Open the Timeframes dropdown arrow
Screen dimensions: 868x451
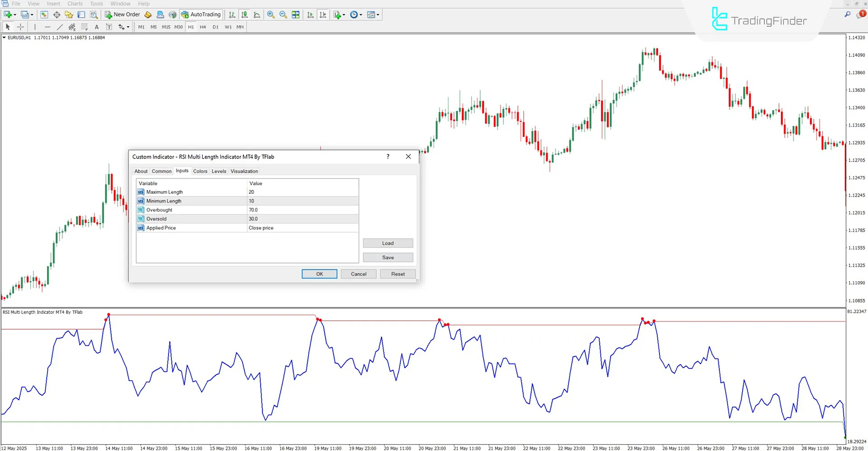click(360, 14)
